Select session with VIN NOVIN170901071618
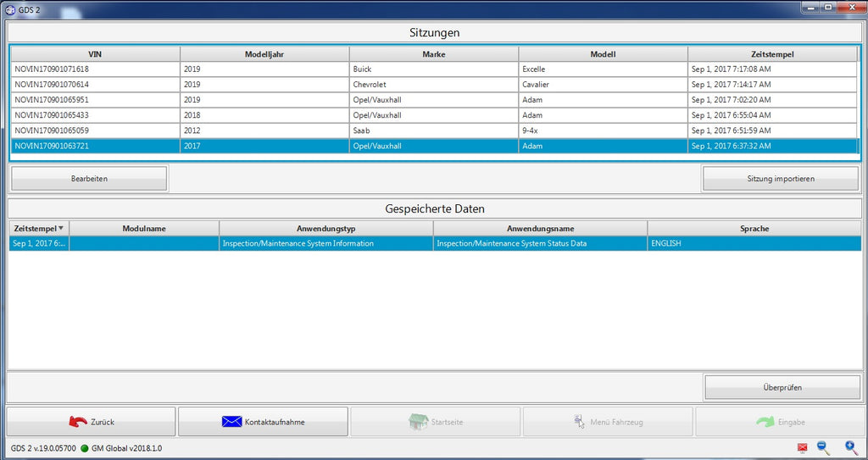This screenshot has width=868, height=460. [95, 69]
